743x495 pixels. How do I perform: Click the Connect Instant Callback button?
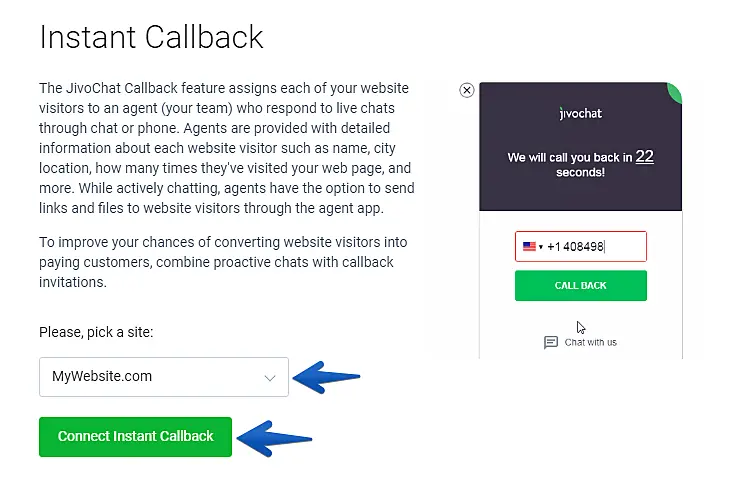click(135, 437)
